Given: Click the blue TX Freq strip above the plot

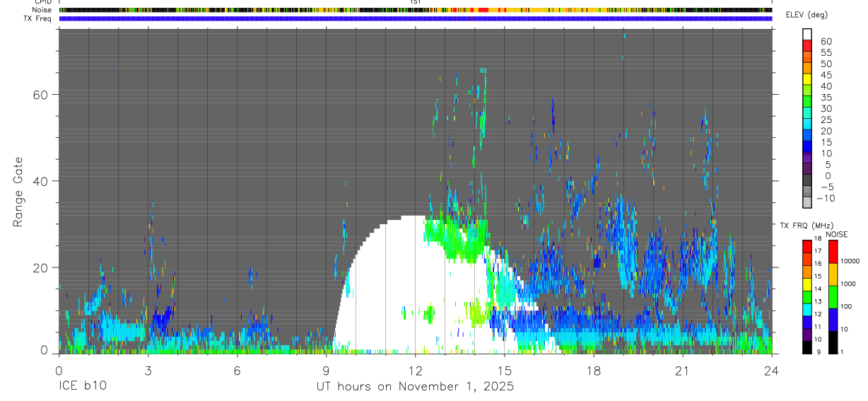Looking at the screenshot, I should (x=415, y=18).
